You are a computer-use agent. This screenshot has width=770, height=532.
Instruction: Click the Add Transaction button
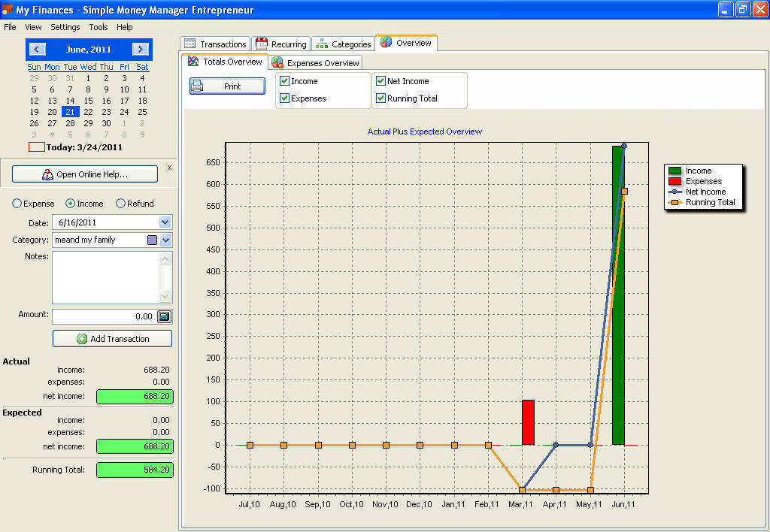tap(113, 339)
